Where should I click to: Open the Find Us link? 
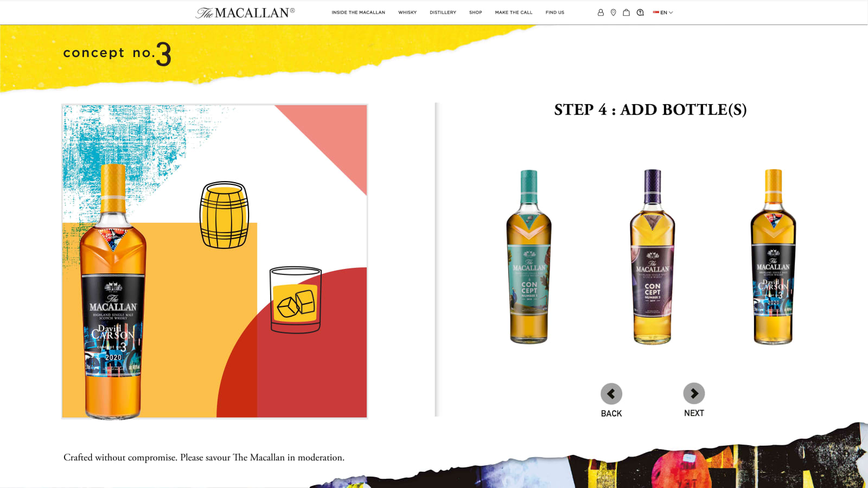(555, 12)
